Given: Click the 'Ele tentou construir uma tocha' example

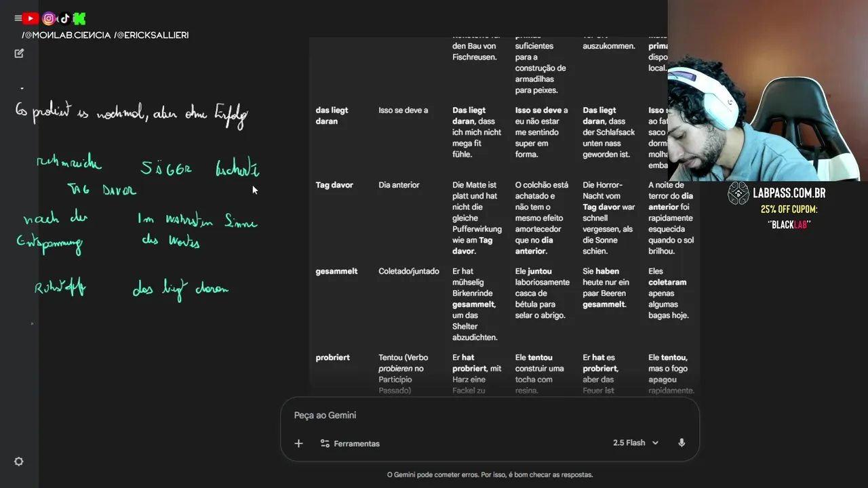Looking at the screenshot, I should tap(540, 373).
